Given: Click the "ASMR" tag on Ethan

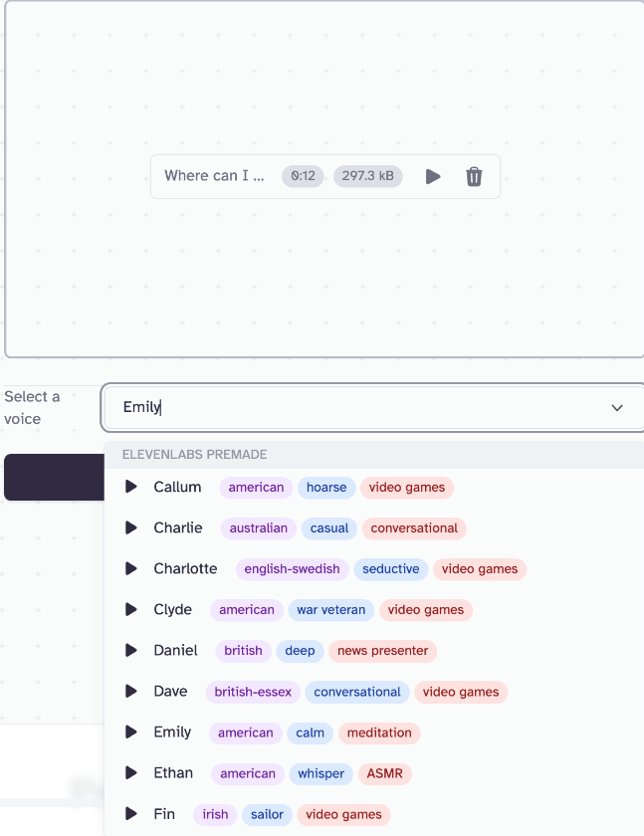Looking at the screenshot, I should coord(384,773).
